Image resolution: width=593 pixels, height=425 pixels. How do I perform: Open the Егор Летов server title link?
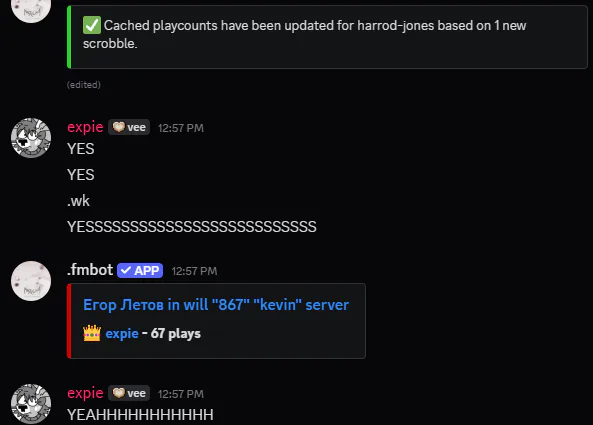[x=216, y=305]
